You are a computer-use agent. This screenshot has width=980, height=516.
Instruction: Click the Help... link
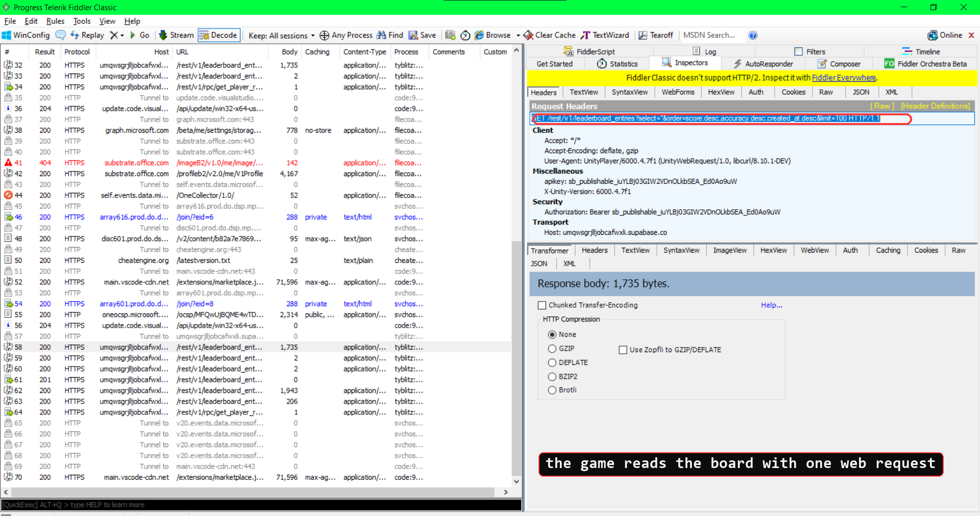click(x=771, y=305)
